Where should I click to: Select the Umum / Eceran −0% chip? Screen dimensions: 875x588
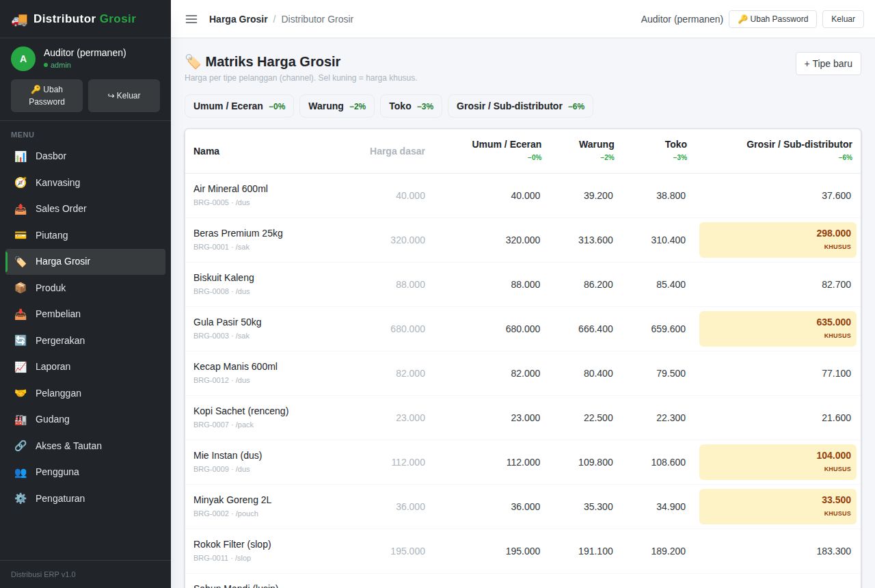coord(239,106)
